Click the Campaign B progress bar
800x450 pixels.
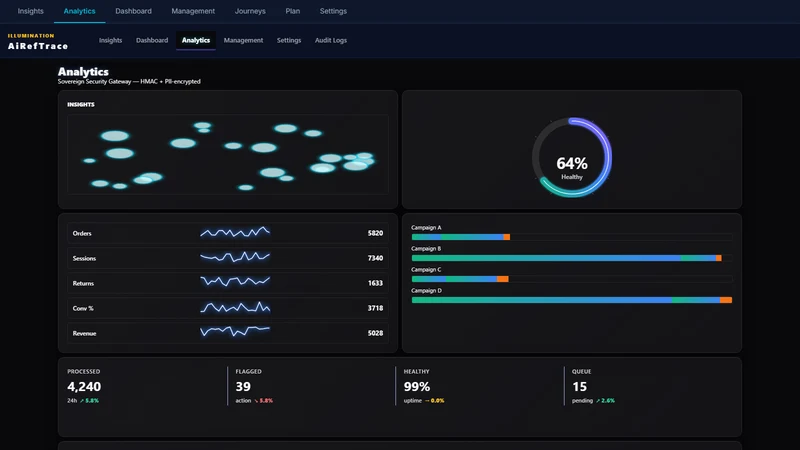coord(572,258)
